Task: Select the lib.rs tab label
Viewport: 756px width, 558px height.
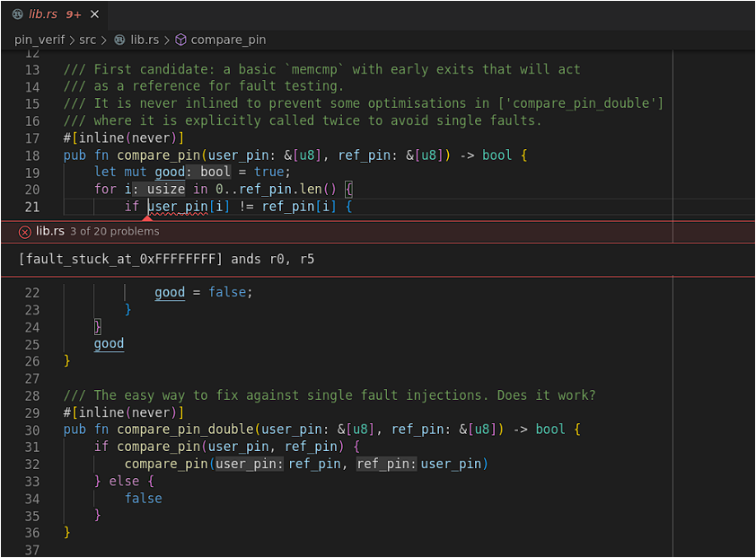Action: pos(43,14)
